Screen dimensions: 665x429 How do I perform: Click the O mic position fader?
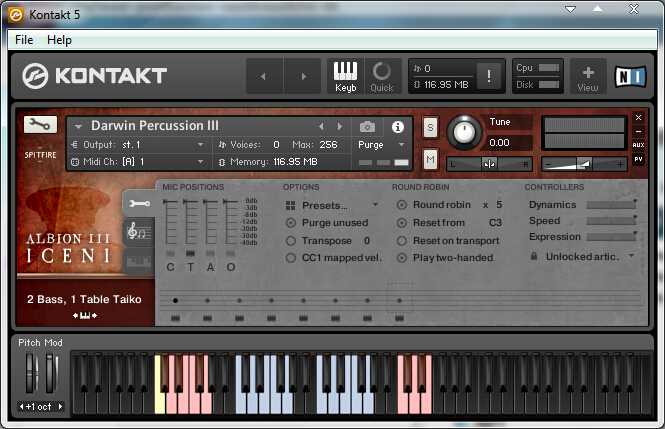pos(230,223)
